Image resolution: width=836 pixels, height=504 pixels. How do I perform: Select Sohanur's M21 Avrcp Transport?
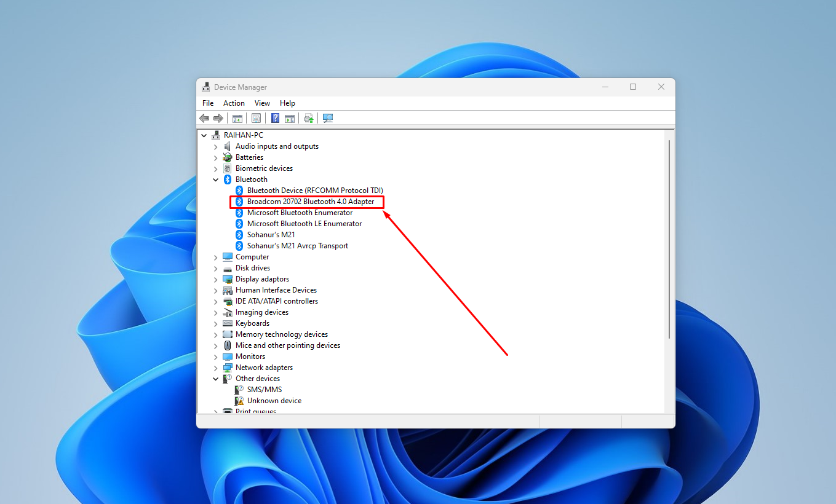pyautogui.click(x=298, y=246)
